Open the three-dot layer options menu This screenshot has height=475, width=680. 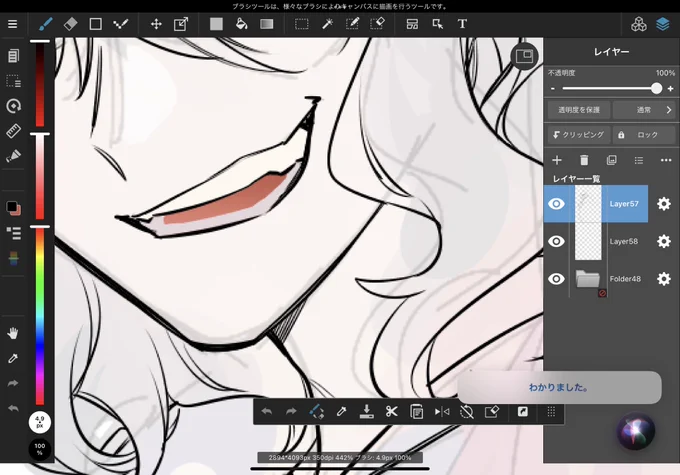tap(666, 161)
